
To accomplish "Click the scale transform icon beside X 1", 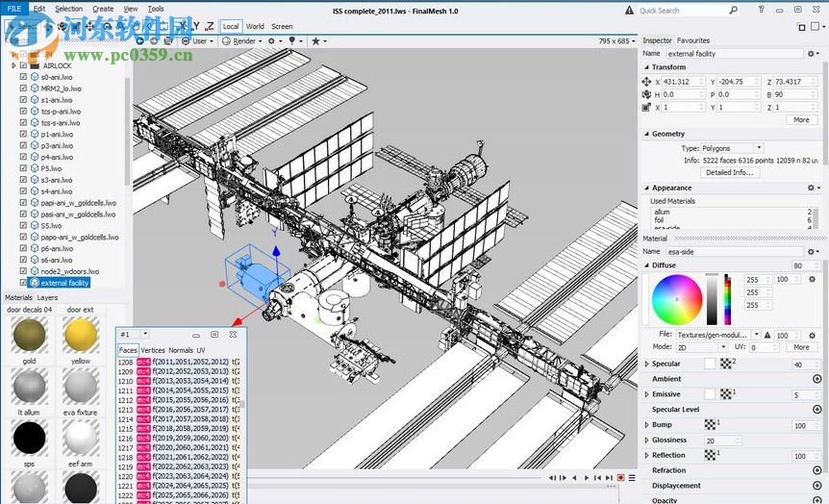I will point(646,107).
